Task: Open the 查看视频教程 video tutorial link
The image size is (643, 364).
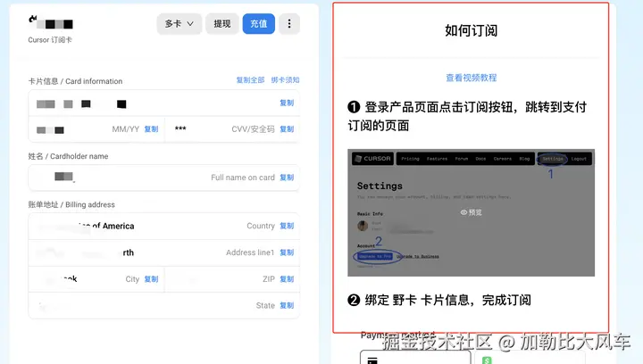Action: coord(472,78)
